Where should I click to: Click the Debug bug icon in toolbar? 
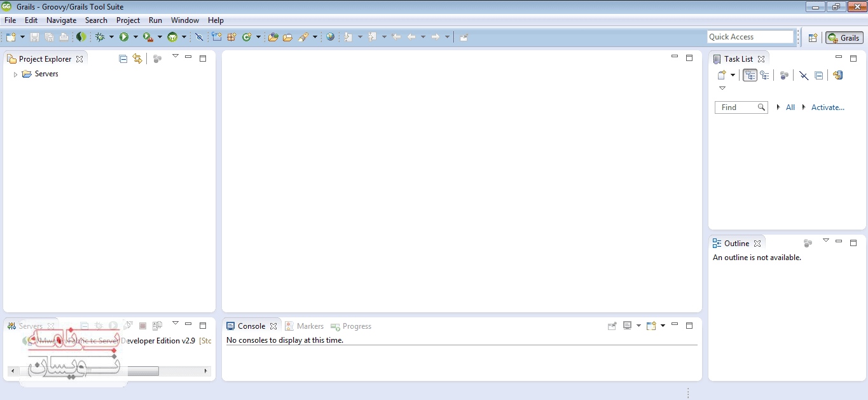100,38
